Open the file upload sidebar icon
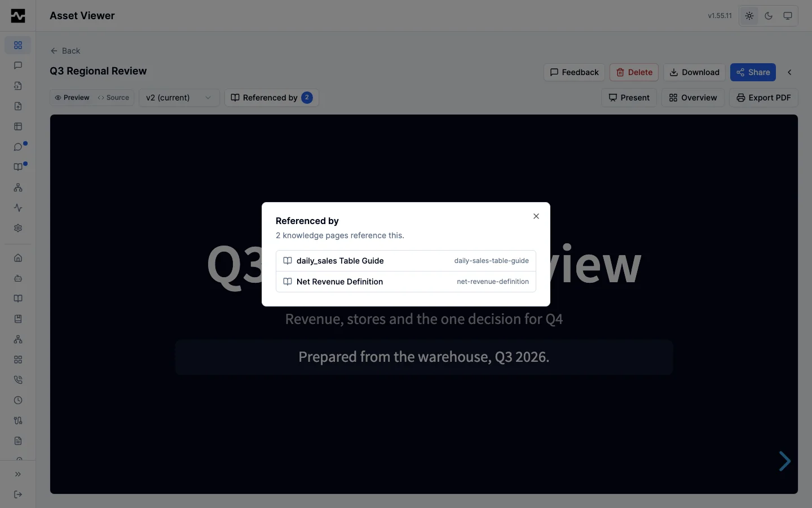This screenshot has width=812, height=508. (x=18, y=106)
